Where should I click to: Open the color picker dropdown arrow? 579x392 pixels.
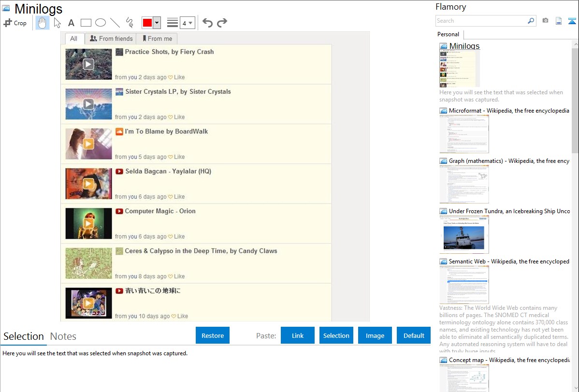click(x=157, y=23)
